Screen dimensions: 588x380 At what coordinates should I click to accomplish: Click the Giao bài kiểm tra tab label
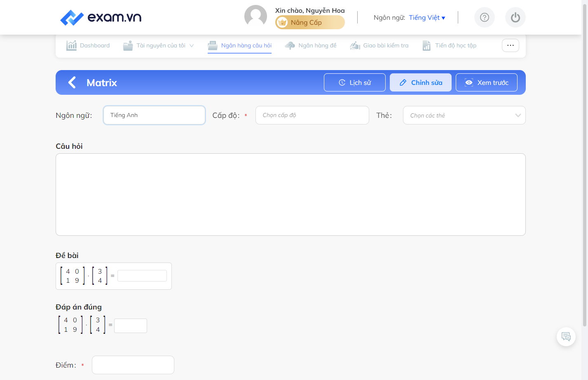tap(386, 45)
